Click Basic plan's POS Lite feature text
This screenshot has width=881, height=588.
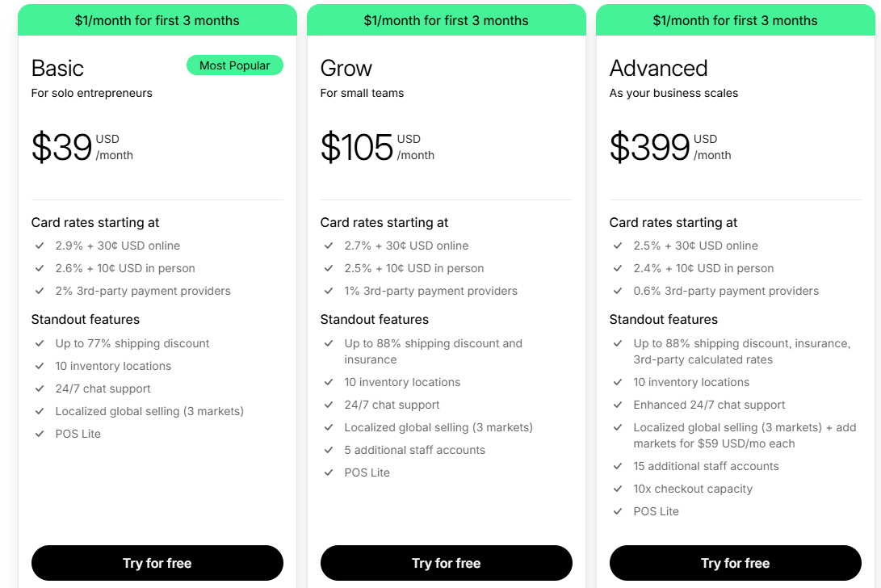tap(78, 434)
